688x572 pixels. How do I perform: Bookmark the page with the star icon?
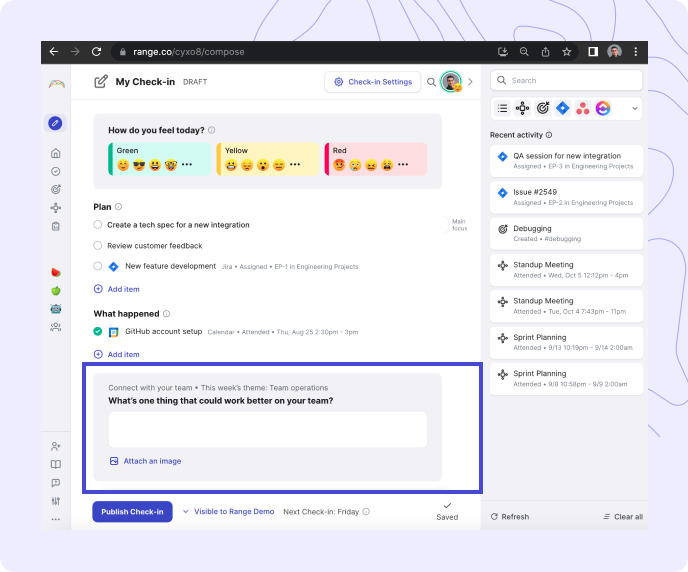[566, 52]
